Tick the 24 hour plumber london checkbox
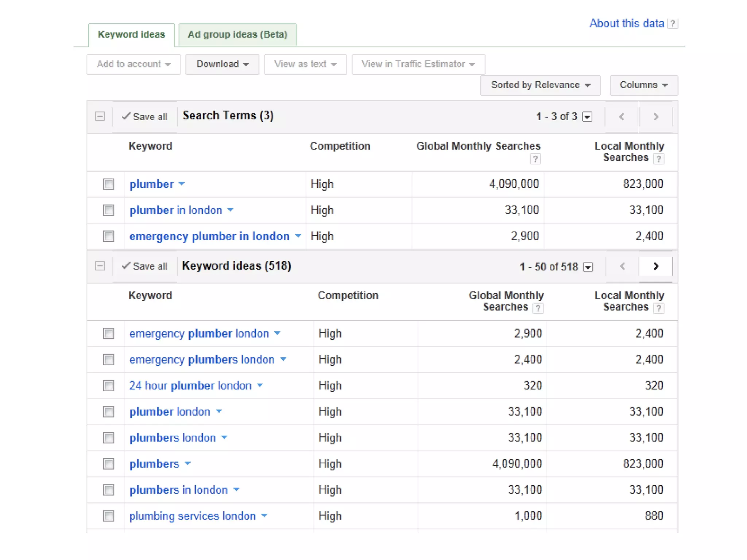This screenshot has width=747, height=560. tap(108, 386)
